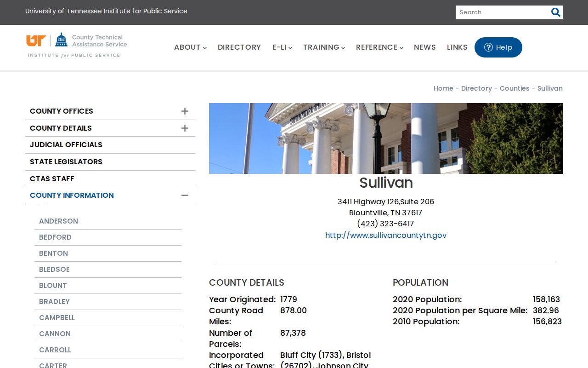Click the phone number (423) 323-6417
The image size is (588, 368).
click(385, 224)
